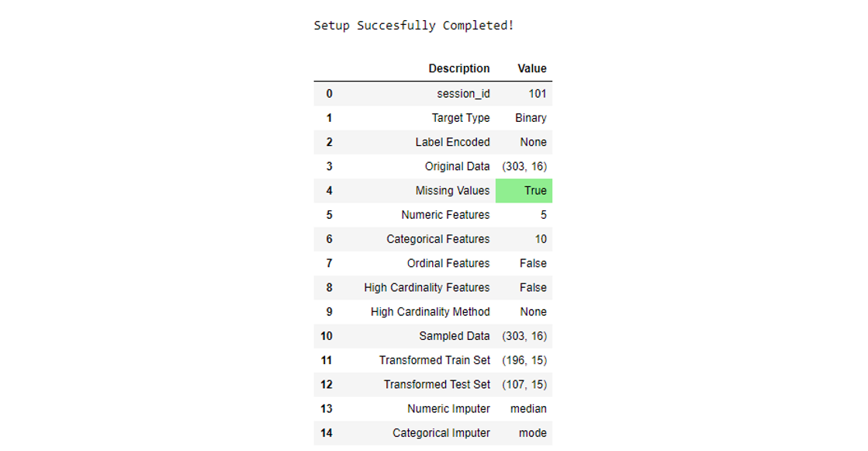868x451 pixels.
Task: Click the High Cardinality Method cell
Action: tap(430, 312)
